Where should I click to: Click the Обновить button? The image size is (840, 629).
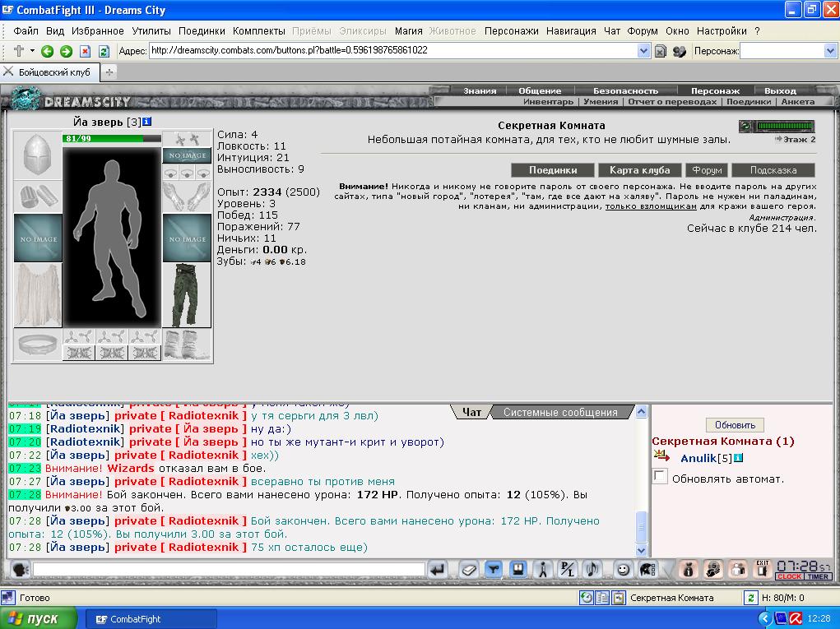coord(735,425)
